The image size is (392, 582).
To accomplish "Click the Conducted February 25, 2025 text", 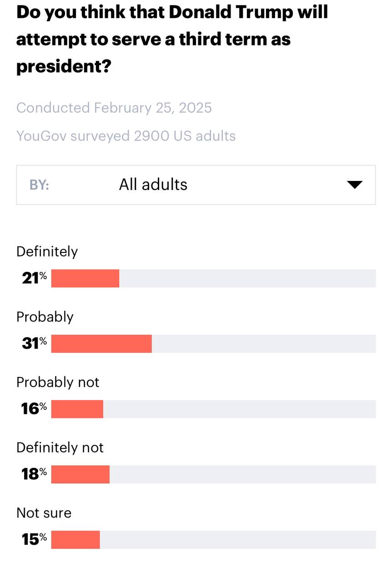I will [114, 108].
